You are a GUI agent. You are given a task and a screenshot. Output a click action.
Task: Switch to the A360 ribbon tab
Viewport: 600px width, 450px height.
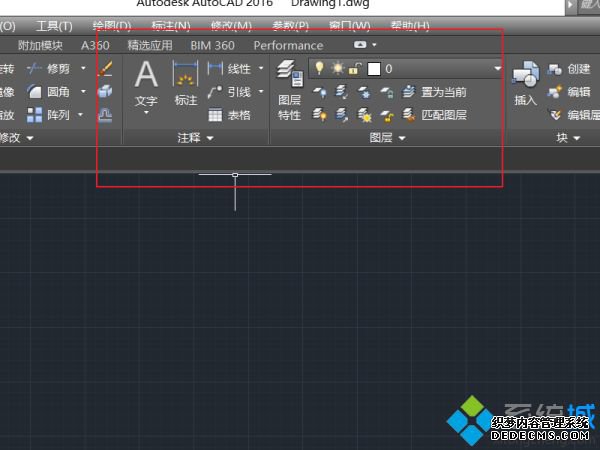pyautogui.click(x=95, y=46)
